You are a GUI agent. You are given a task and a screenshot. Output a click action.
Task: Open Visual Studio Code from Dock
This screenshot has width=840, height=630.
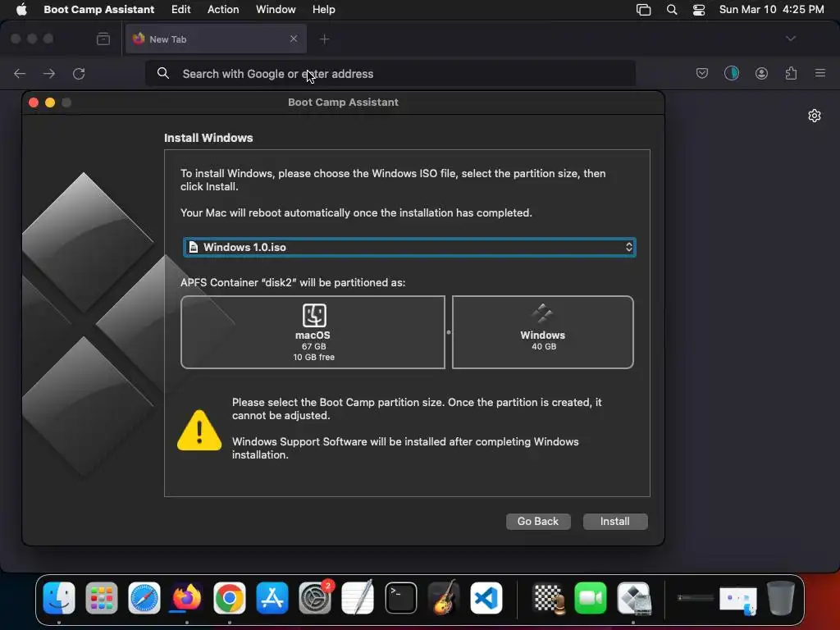click(486, 598)
